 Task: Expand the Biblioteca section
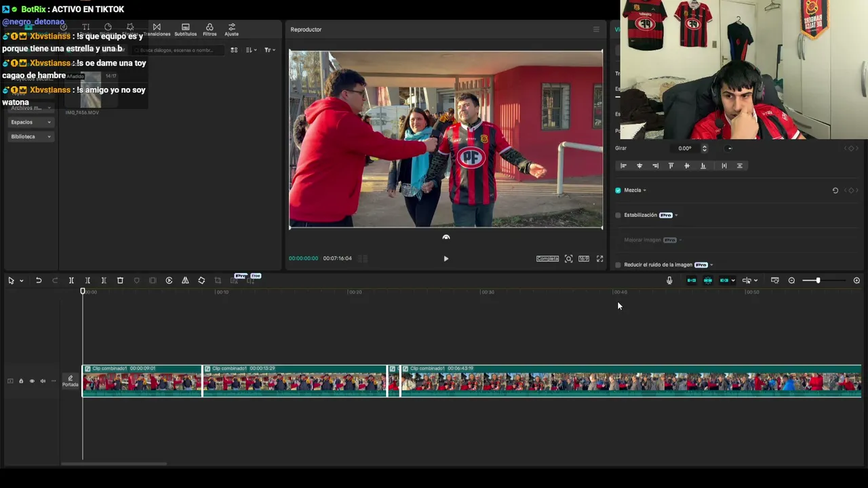coord(31,136)
